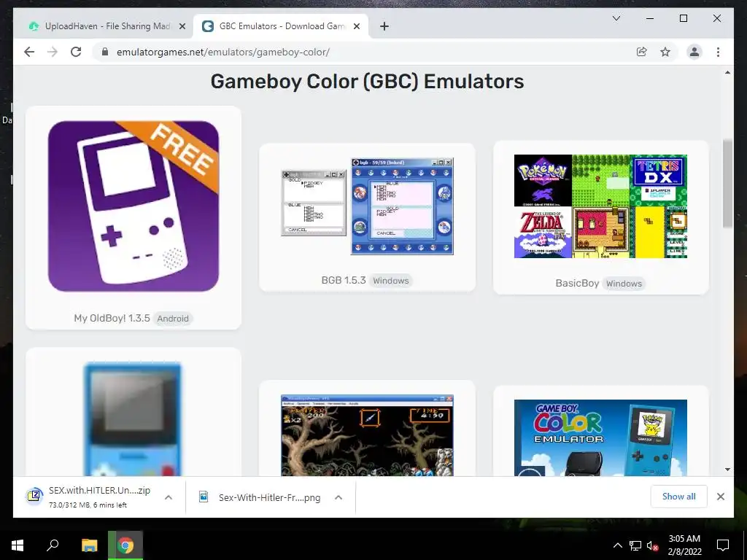Viewport: 747px width, 560px height.
Task: Click the Gameboy Color (GBC) Emulators heading
Action: pyautogui.click(x=368, y=81)
